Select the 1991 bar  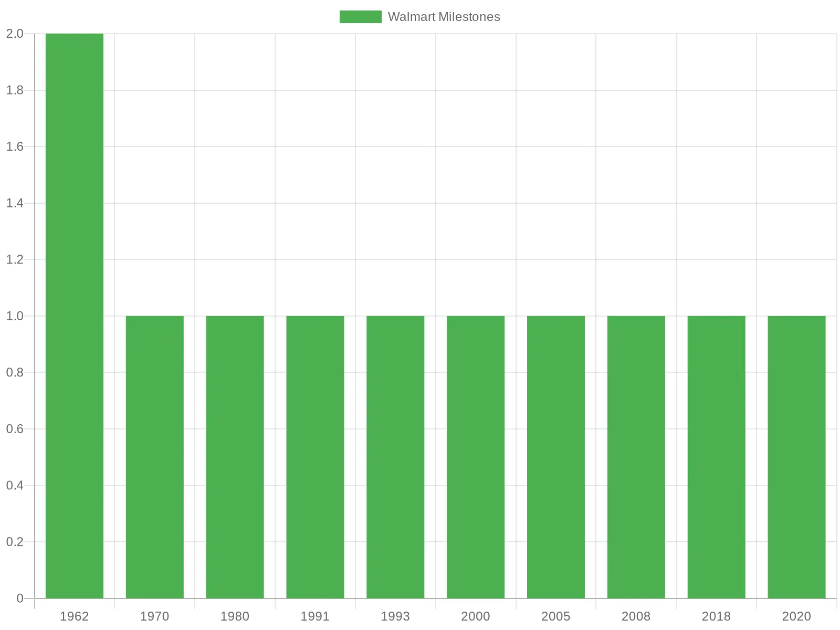pos(315,457)
